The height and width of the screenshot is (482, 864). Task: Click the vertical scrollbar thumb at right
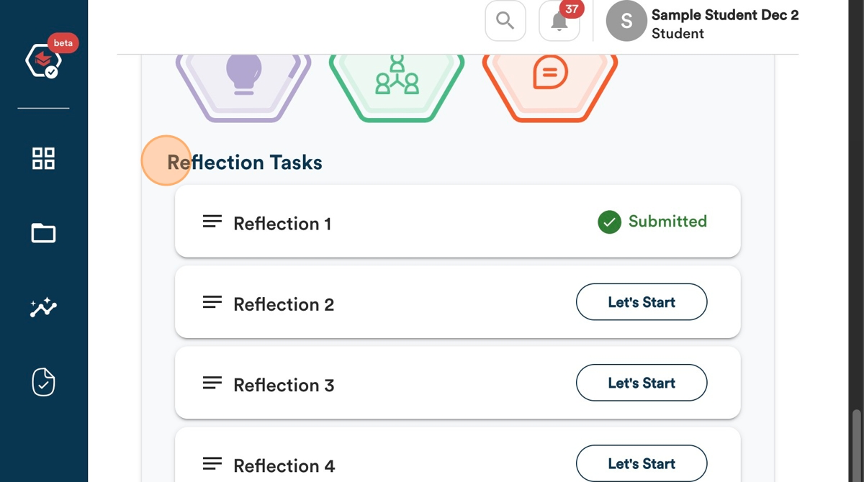(856, 445)
